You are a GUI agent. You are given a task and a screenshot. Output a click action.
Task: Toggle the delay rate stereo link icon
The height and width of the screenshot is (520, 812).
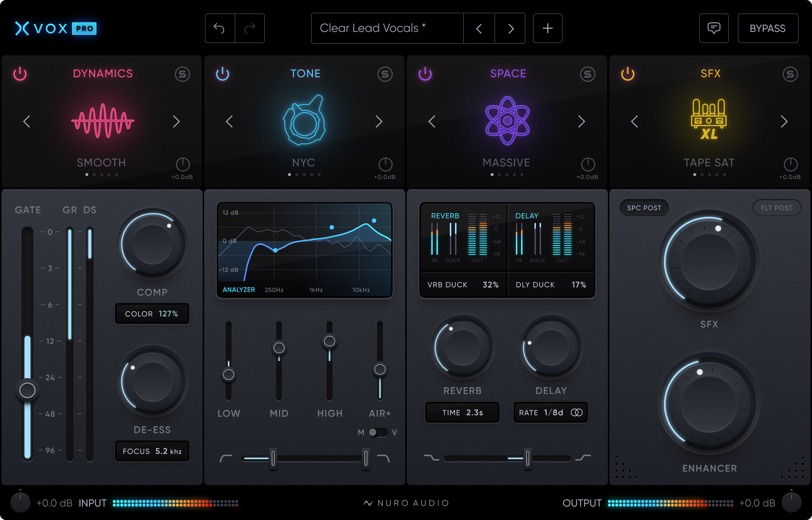pyautogui.click(x=576, y=413)
